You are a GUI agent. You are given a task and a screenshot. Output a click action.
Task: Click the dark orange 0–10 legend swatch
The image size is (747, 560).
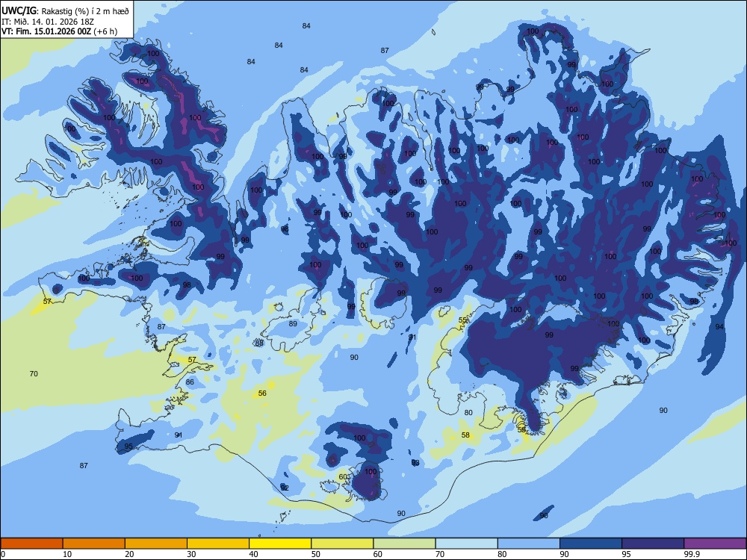(31, 544)
